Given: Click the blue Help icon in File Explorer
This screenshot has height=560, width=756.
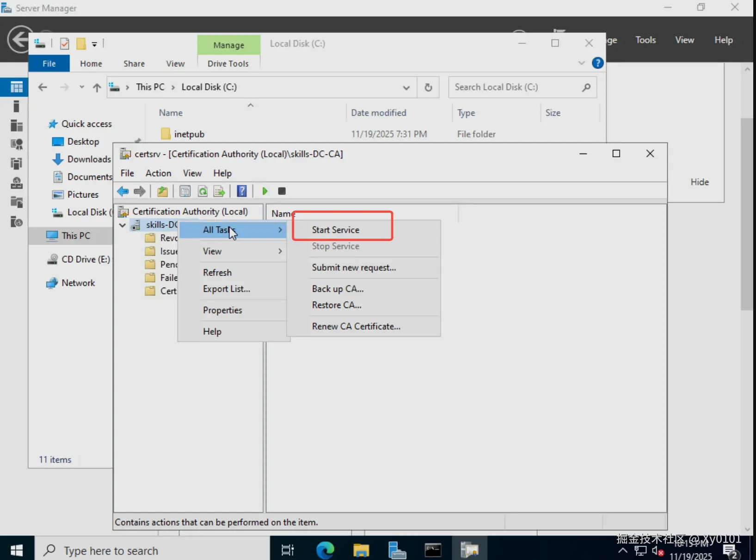Looking at the screenshot, I should click(x=598, y=63).
